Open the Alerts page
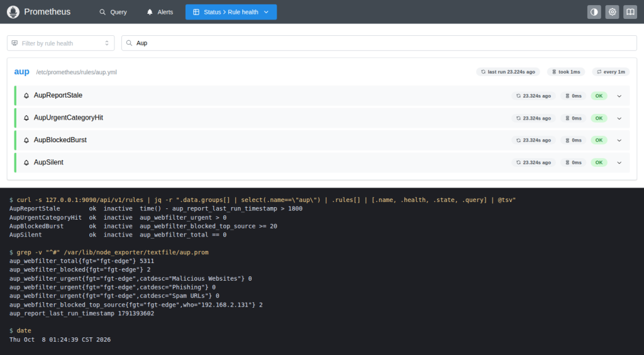Screen dimensions: 644x355 click(x=160, y=12)
